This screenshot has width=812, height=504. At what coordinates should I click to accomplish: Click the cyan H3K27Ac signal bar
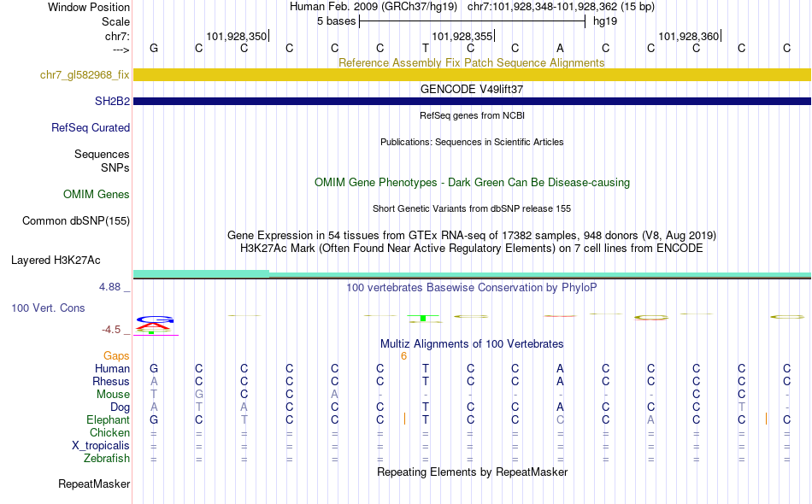click(x=472, y=274)
